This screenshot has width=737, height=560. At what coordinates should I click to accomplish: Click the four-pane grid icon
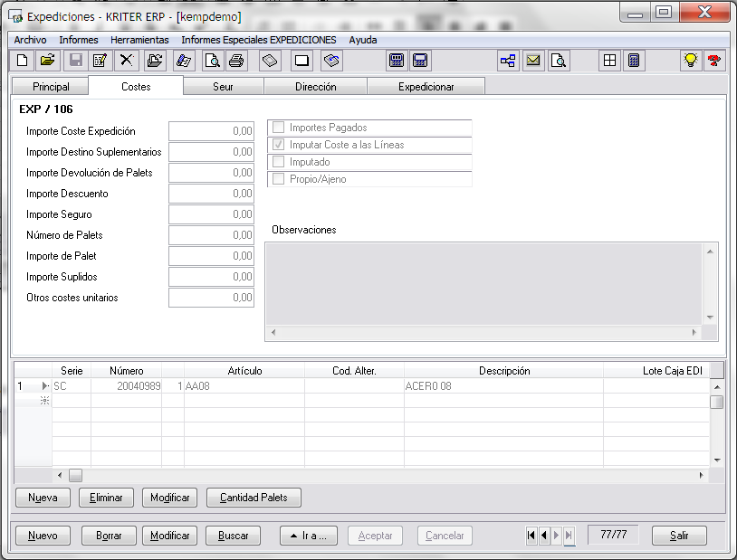click(609, 61)
